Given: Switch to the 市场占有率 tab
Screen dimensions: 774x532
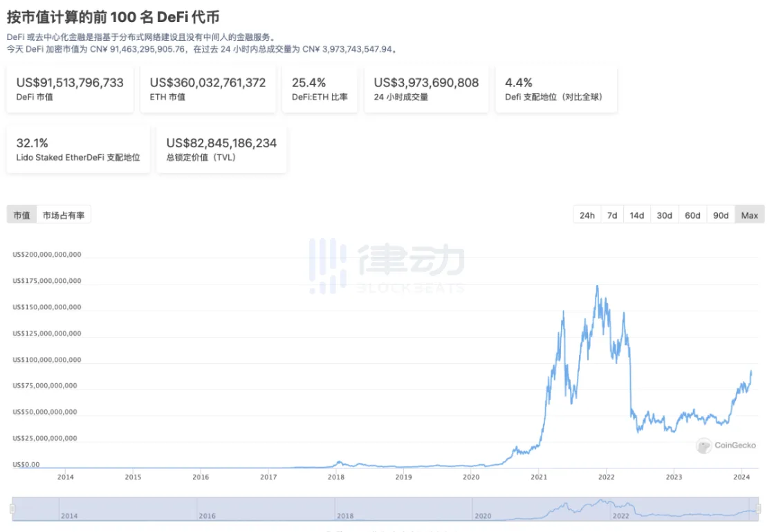Looking at the screenshot, I should point(64,215).
